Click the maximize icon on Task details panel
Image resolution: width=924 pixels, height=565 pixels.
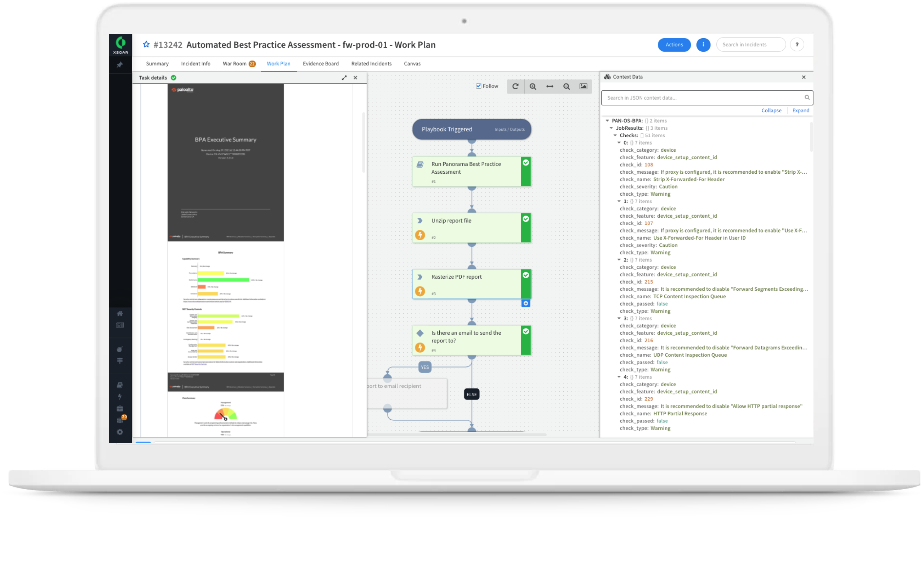point(344,78)
